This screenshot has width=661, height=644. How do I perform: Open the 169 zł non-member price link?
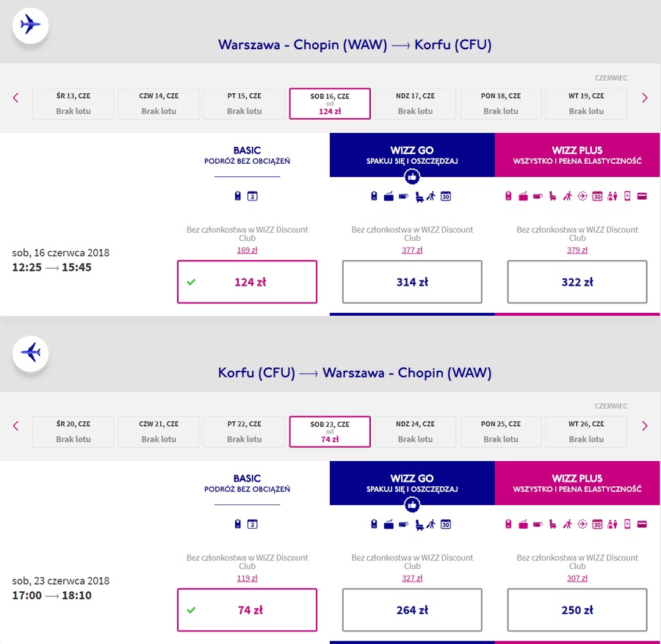(x=247, y=250)
